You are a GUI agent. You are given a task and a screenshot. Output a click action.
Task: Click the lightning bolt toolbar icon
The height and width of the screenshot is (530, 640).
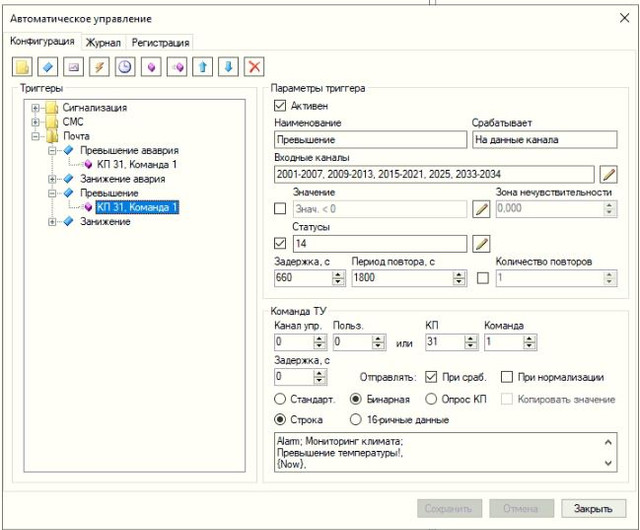tap(99, 67)
